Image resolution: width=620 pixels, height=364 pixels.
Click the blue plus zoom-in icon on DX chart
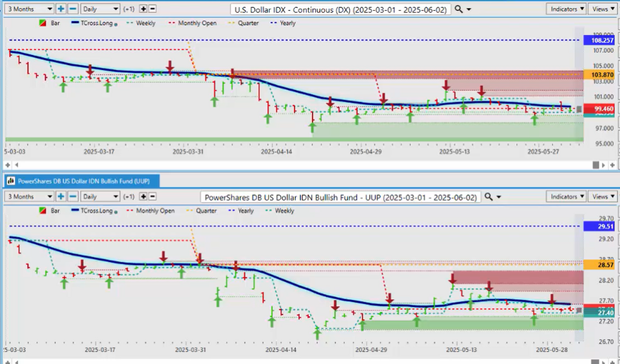pyautogui.click(x=61, y=9)
